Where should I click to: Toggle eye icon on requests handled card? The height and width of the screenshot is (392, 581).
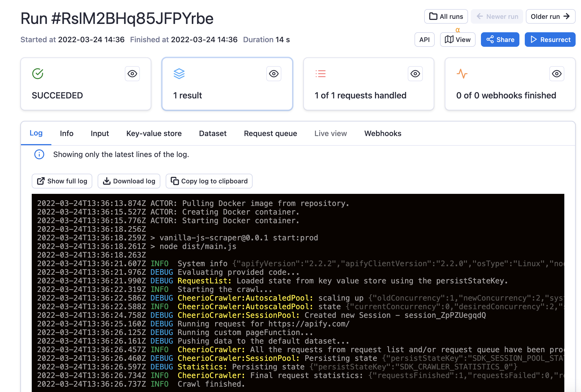click(x=415, y=74)
